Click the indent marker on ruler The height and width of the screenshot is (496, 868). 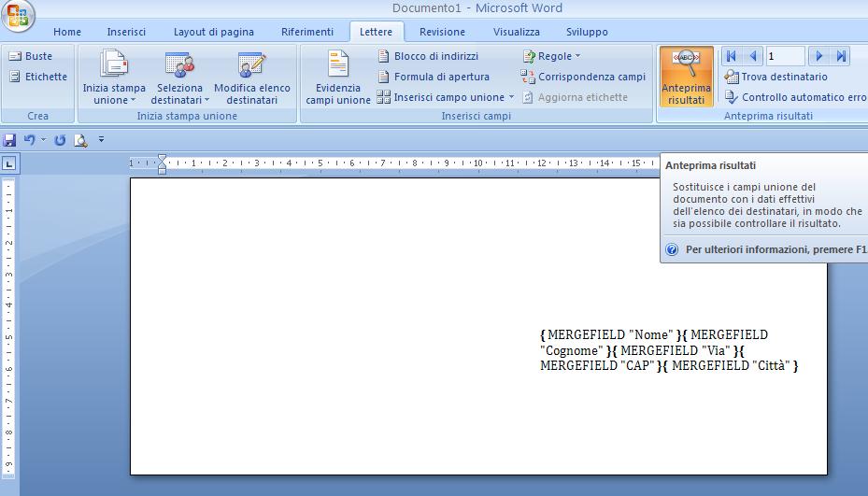click(x=162, y=163)
